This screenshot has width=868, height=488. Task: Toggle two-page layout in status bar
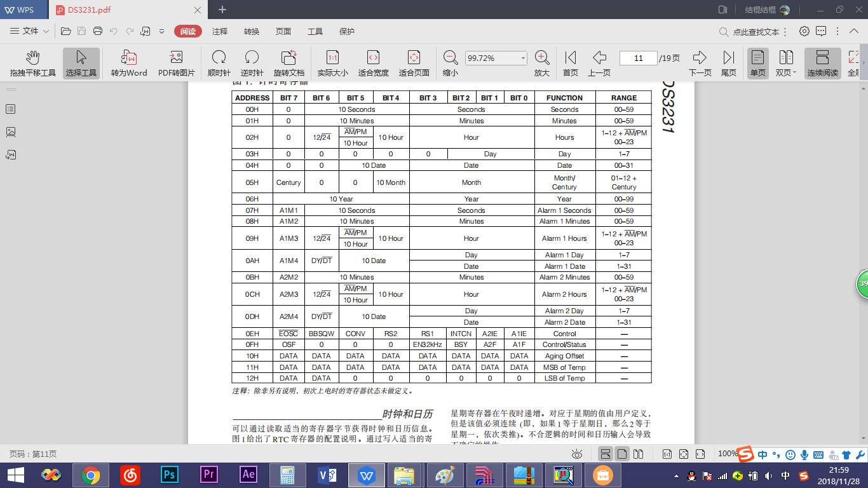coord(639,454)
